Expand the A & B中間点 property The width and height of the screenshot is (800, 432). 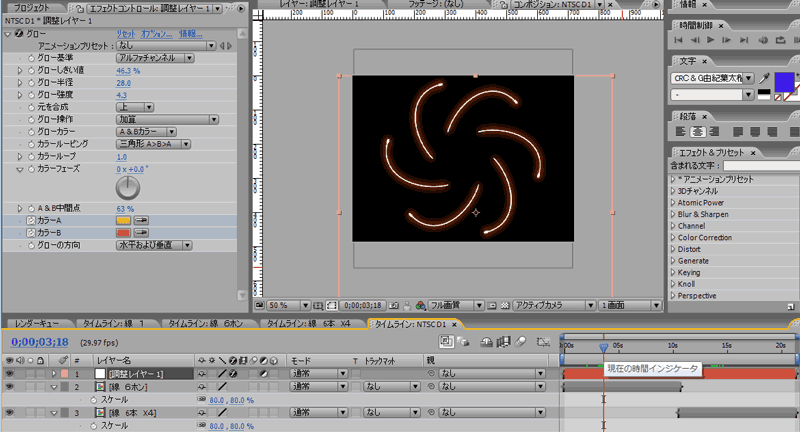(20, 208)
